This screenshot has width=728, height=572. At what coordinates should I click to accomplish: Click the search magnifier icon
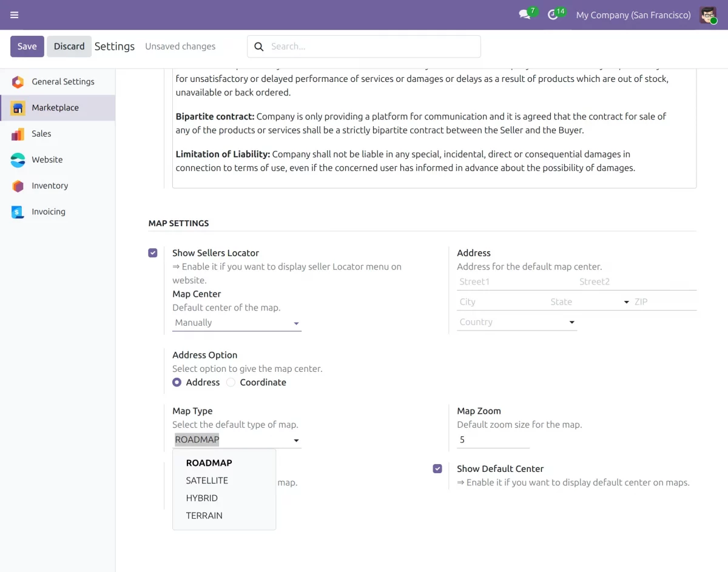point(259,47)
